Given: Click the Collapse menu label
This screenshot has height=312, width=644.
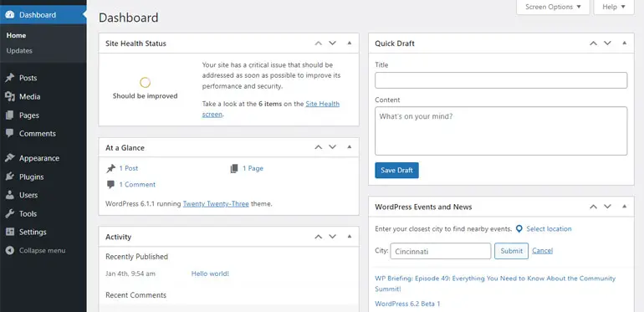Looking at the screenshot, I should pyautogui.click(x=42, y=250).
